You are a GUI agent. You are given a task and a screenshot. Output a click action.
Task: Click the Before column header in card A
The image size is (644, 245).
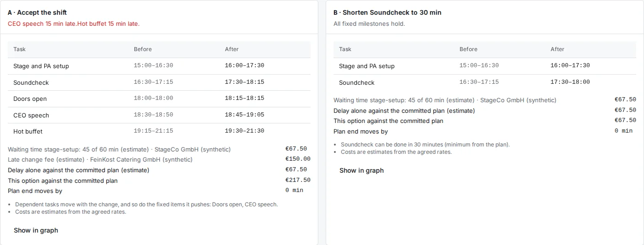click(x=143, y=49)
